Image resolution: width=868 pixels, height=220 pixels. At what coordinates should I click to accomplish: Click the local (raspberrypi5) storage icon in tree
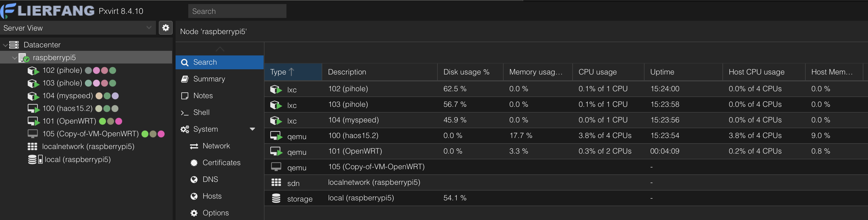(x=35, y=159)
